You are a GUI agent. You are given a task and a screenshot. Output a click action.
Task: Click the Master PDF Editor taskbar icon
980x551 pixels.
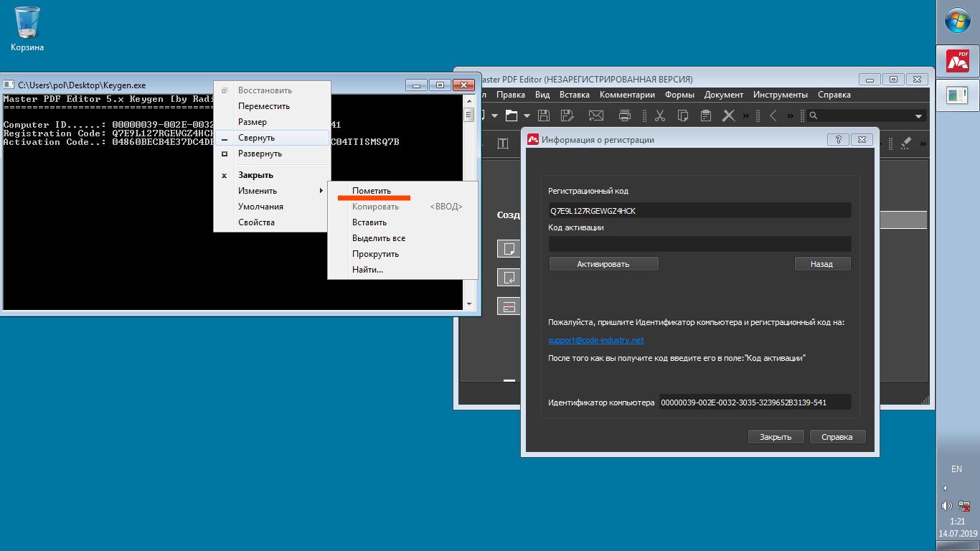[x=958, y=61]
